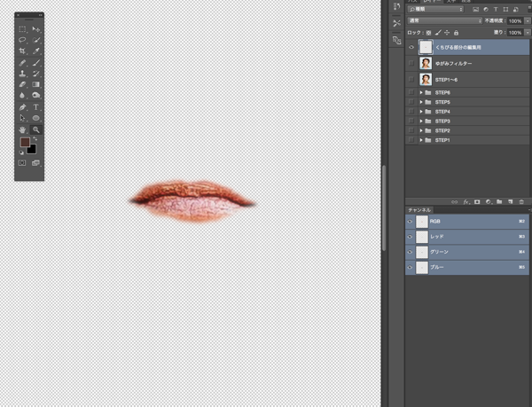Select the History Brush tool

(x=36, y=74)
